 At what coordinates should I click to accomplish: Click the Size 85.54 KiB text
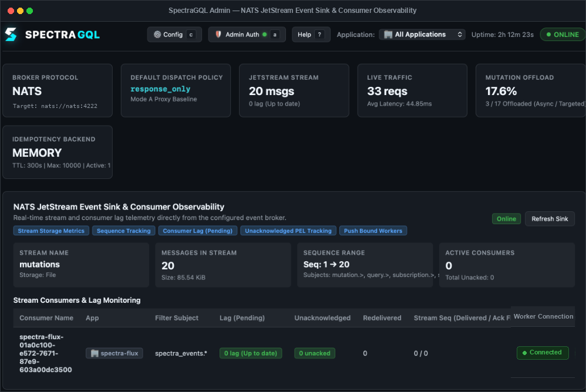pyautogui.click(x=183, y=278)
